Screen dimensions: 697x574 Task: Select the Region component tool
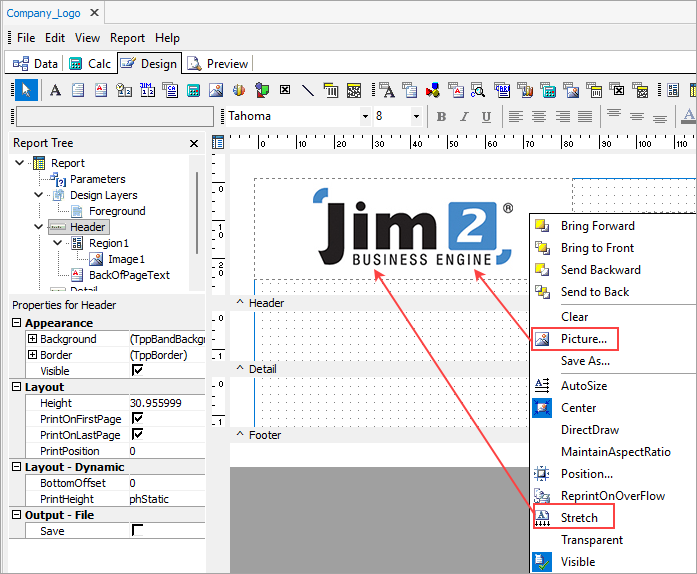point(673,90)
